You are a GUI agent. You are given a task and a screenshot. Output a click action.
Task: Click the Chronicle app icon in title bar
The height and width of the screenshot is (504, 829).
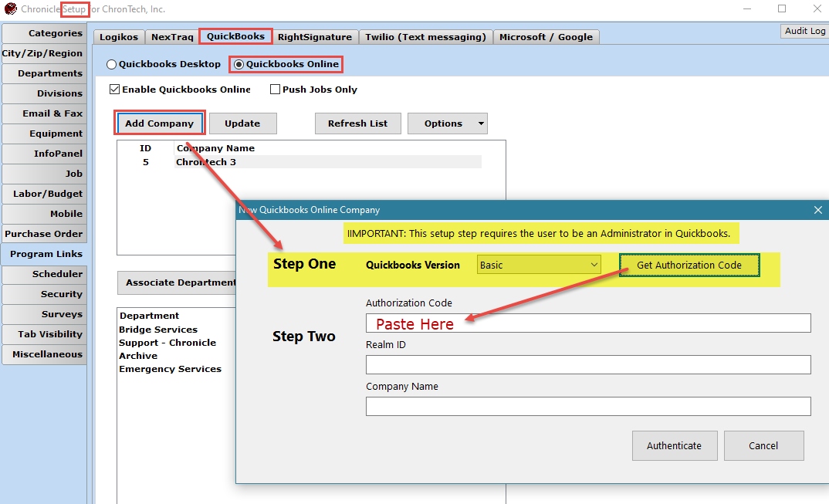10,9
